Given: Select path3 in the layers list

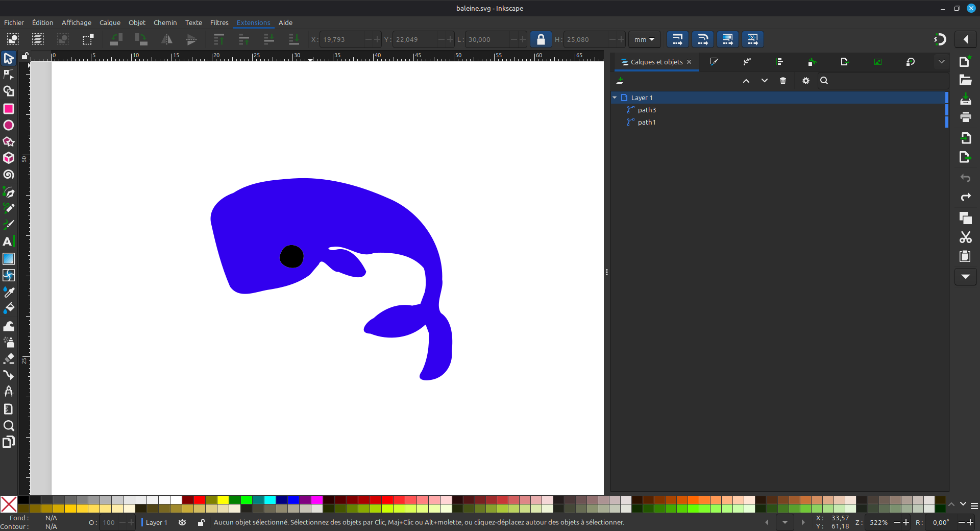Looking at the screenshot, I should click(x=647, y=110).
